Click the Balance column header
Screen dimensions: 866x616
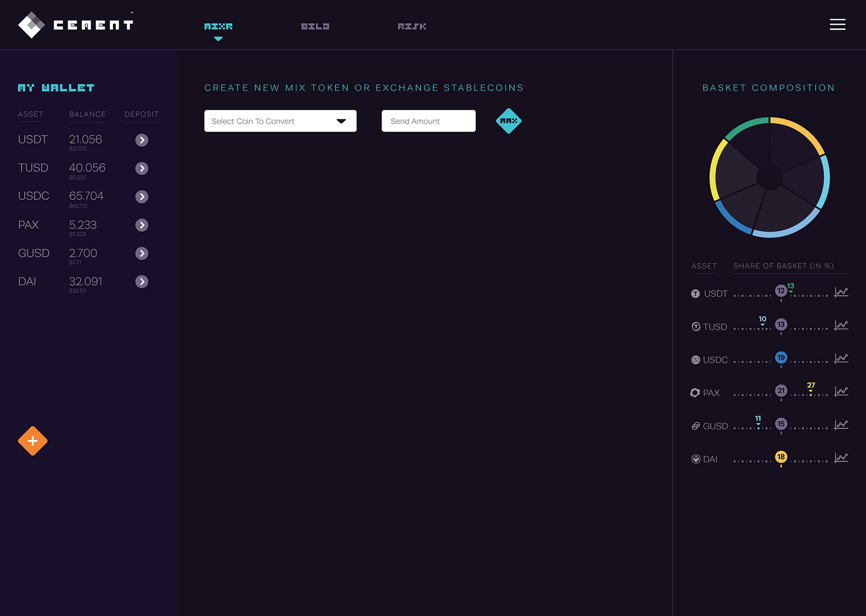[87, 115]
